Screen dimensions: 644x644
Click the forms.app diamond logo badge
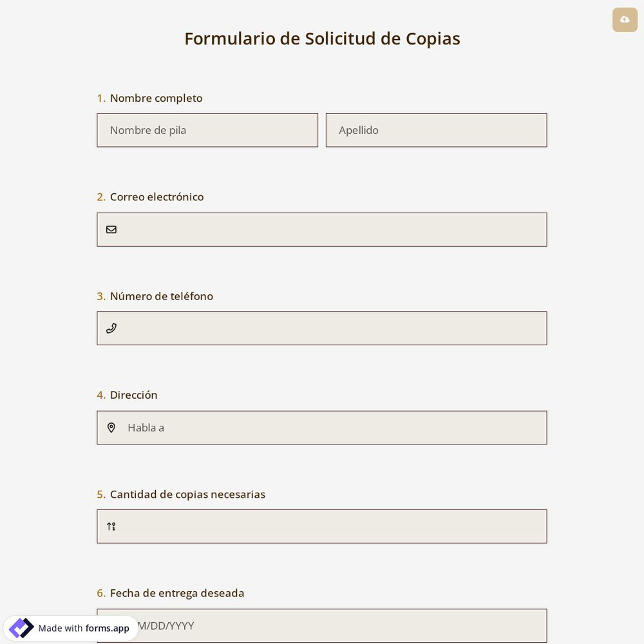21,628
